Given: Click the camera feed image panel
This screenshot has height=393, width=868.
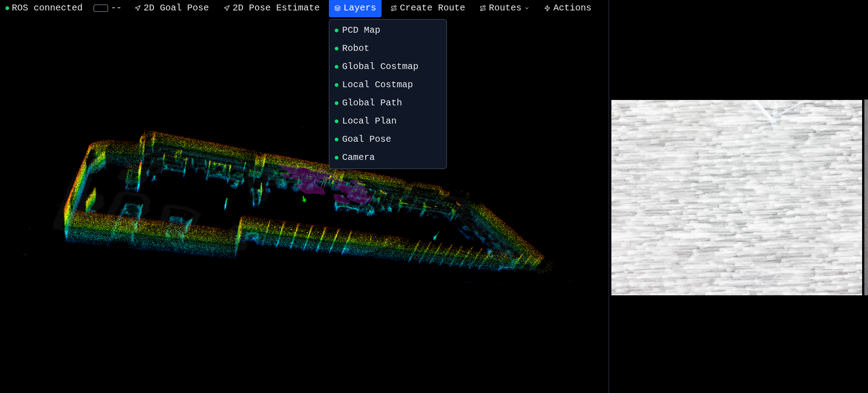Looking at the screenshot, I should pos(736,198).
